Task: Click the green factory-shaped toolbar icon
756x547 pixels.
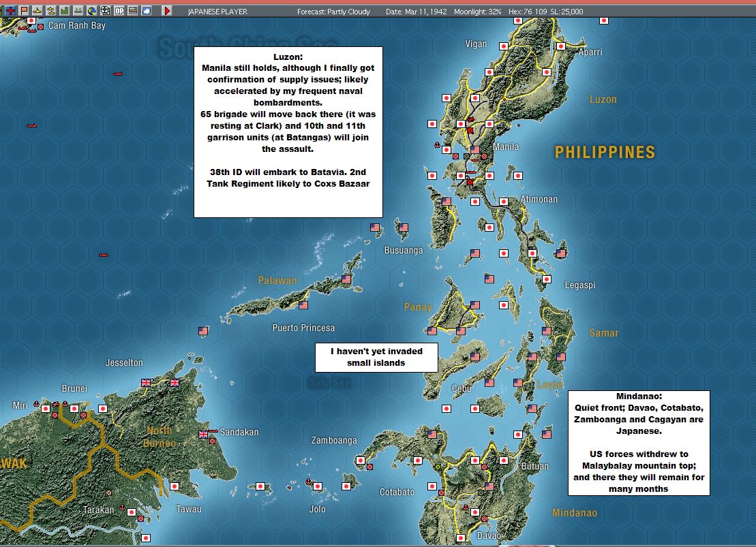Action: coord(64,11)
